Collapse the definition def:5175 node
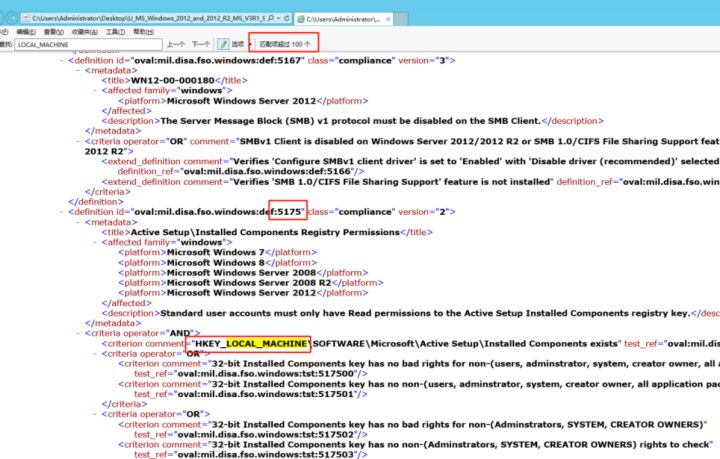 pyautogui.click(x=62, y=212)
